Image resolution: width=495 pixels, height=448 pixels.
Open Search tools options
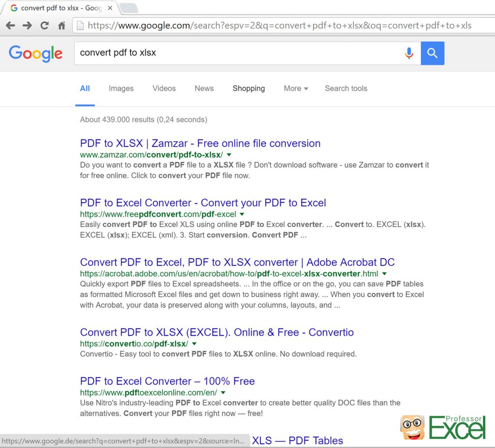pos(346,89)
